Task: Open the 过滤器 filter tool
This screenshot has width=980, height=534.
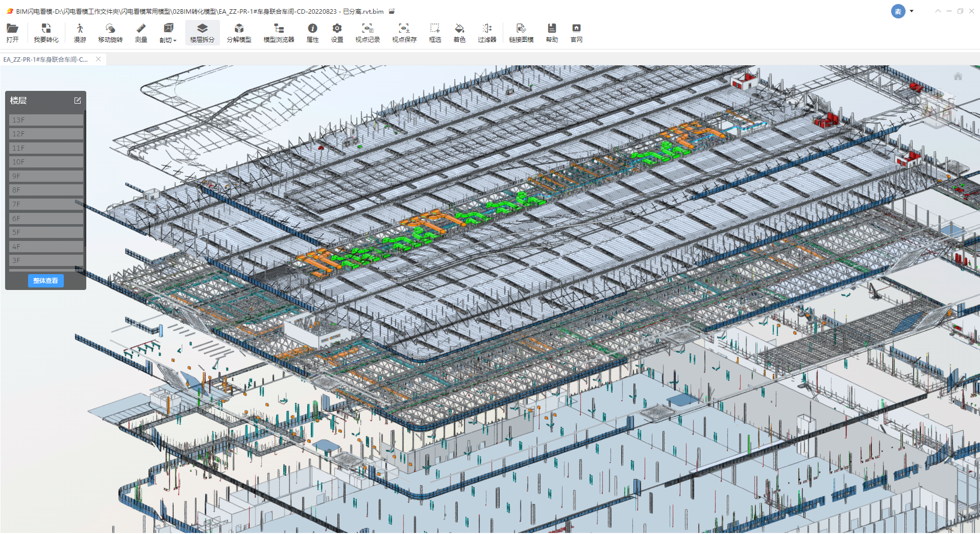Action: pyautogui.click(x=487, y=33)
